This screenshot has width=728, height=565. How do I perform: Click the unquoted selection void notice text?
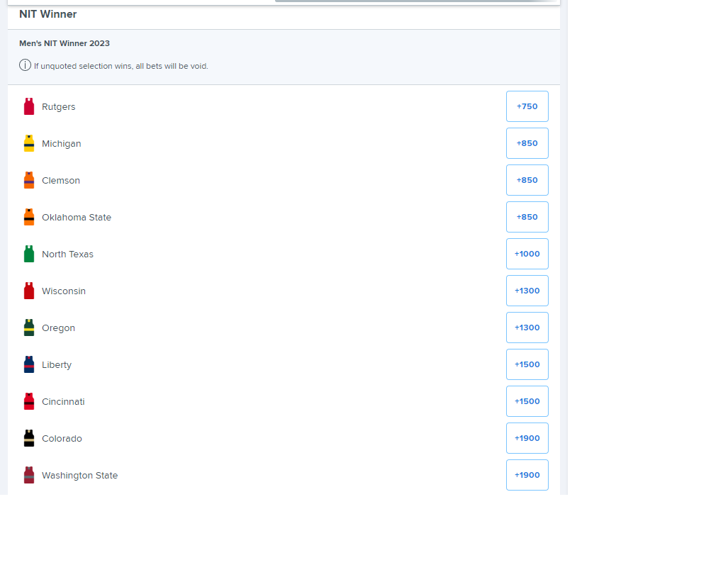tap(121, 66)
